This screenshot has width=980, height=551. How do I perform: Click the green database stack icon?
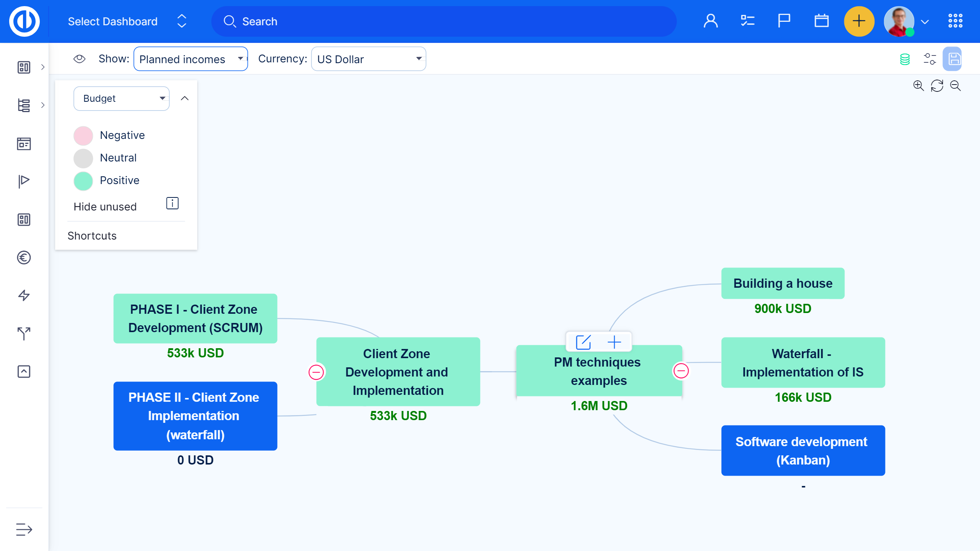click(905, 59)
